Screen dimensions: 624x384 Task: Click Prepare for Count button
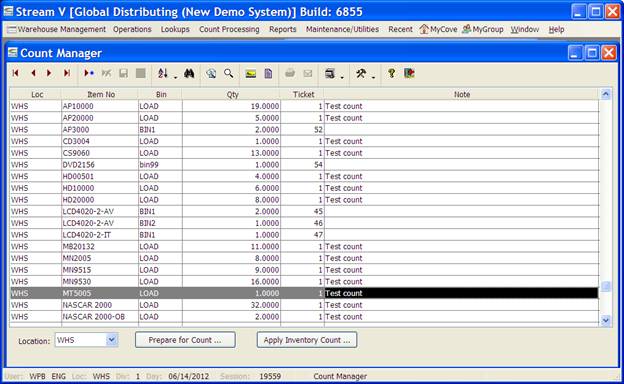[x=185, y=340]
